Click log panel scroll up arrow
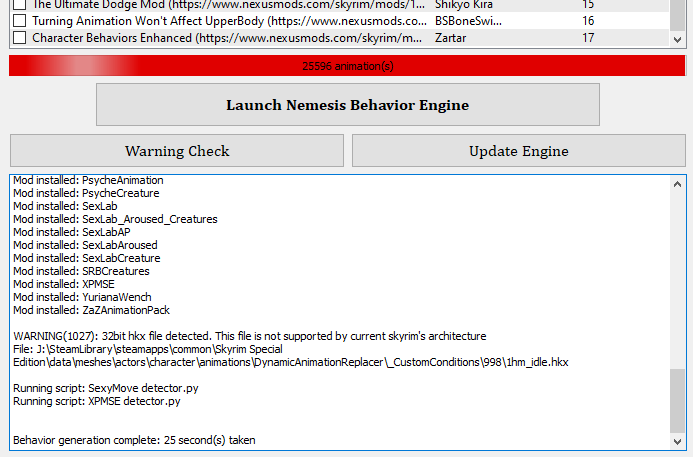The height and width of the screenshot is (457, 693). (x=677, y=184)
